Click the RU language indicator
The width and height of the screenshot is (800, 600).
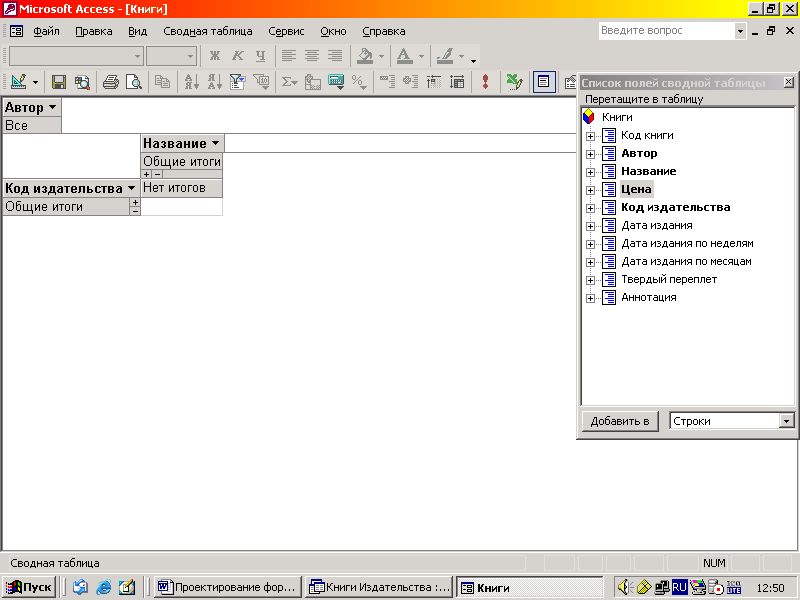pyautogui.click(x=679, y=588)
